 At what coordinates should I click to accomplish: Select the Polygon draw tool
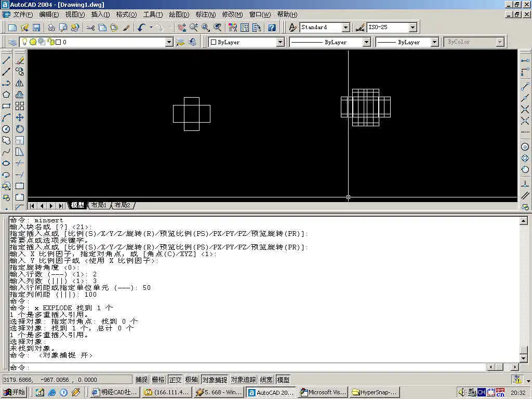click(x=6, y=95)
